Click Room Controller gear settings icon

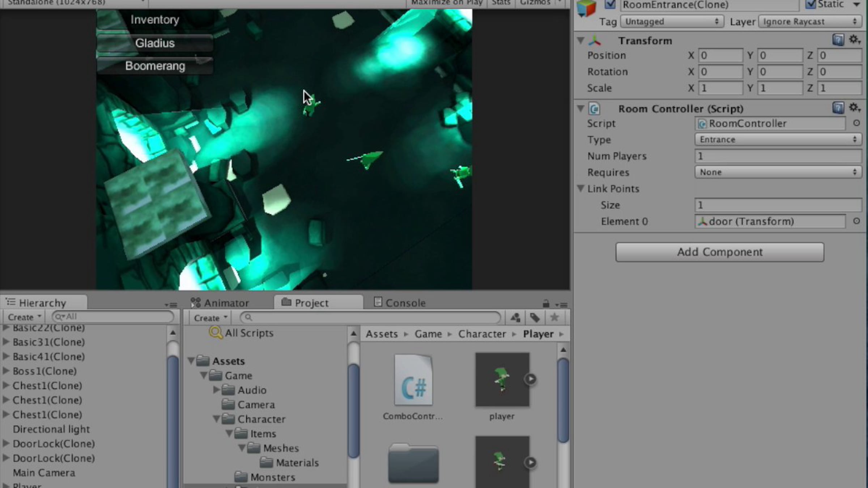click(854, 108)
